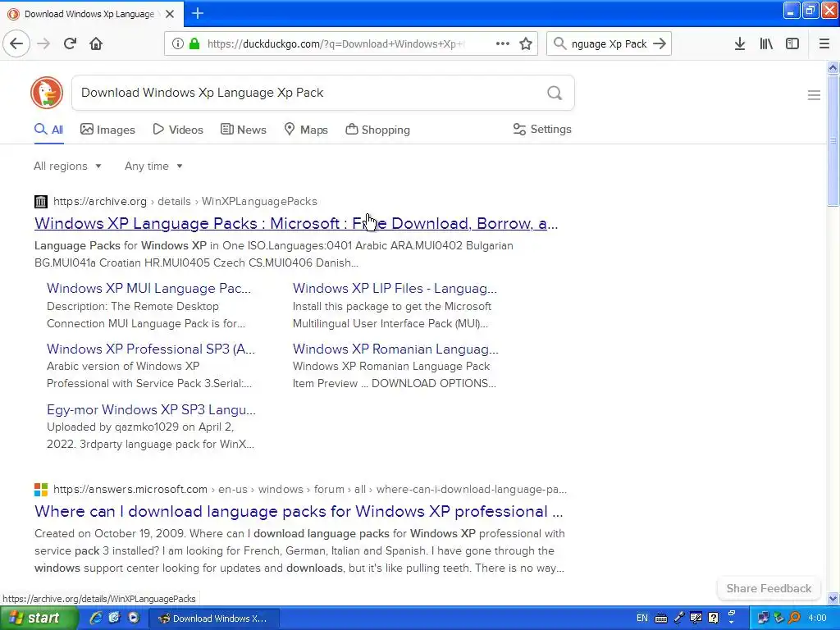Go back to the previous page
Image resolution: width=840 pixels, height=630 pixels.
pyautogui.click(x=16, y=43)
